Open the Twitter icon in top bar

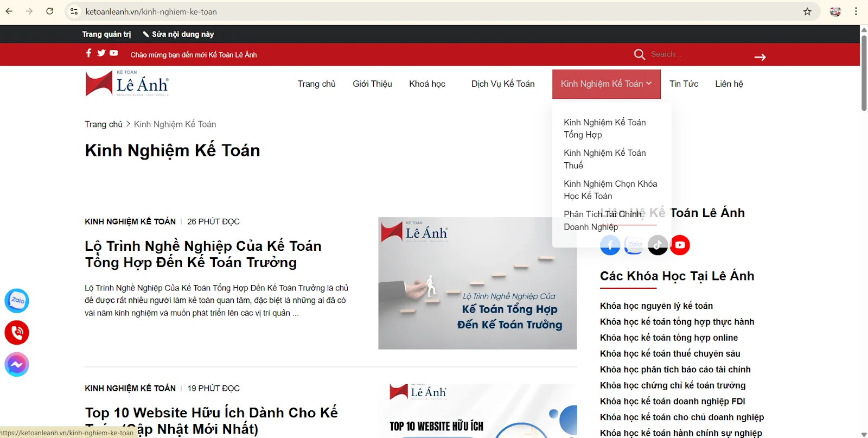click(x=101, y=53)
